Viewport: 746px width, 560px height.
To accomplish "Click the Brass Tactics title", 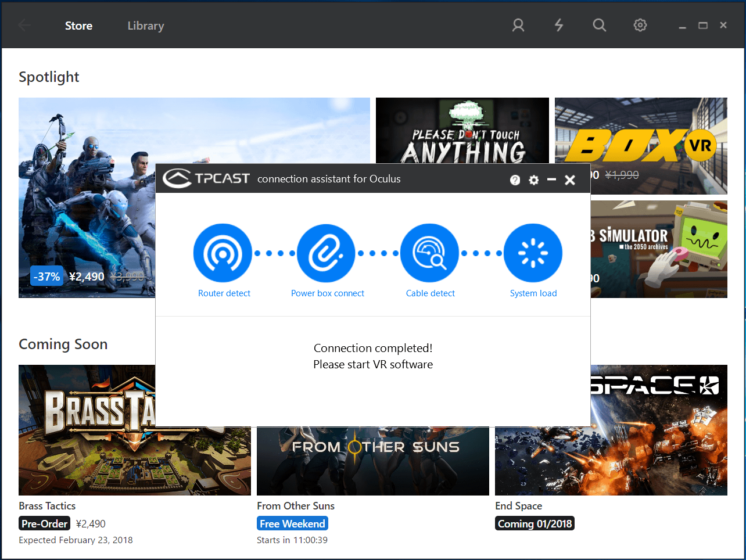I will tap(47, 506).
